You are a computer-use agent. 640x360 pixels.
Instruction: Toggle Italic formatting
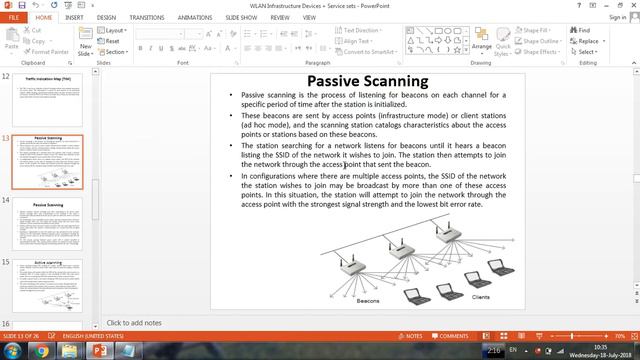point(151,49)
